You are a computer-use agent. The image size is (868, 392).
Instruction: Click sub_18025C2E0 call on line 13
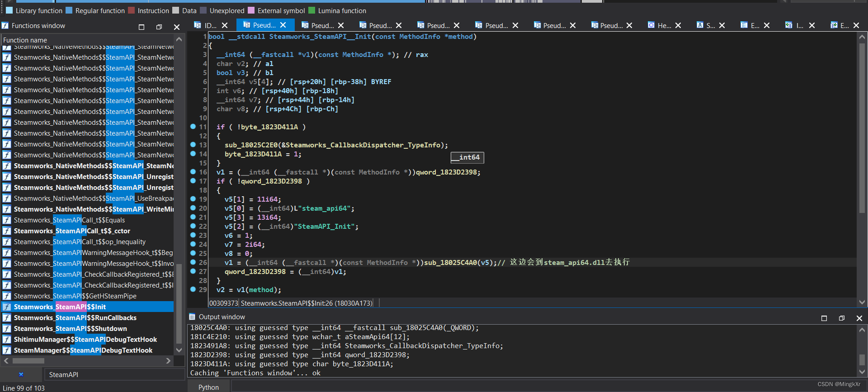[x=251, y=145]
